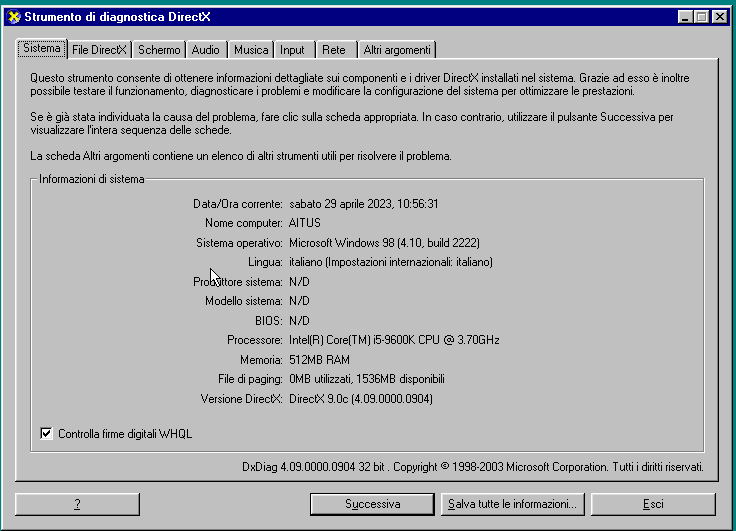736x531 pixels.
Task: Open the Rete tab
Action: (334, 50)
